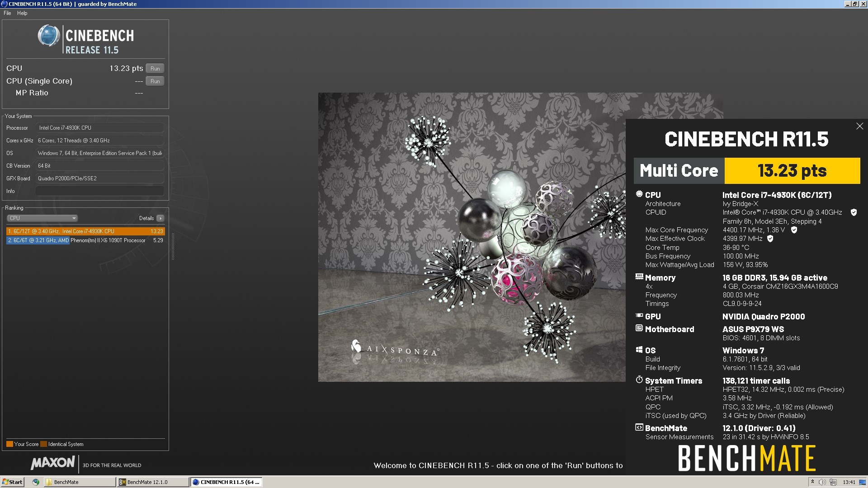Click the Memory module icon in BenchMate panel

click(639, 277)
